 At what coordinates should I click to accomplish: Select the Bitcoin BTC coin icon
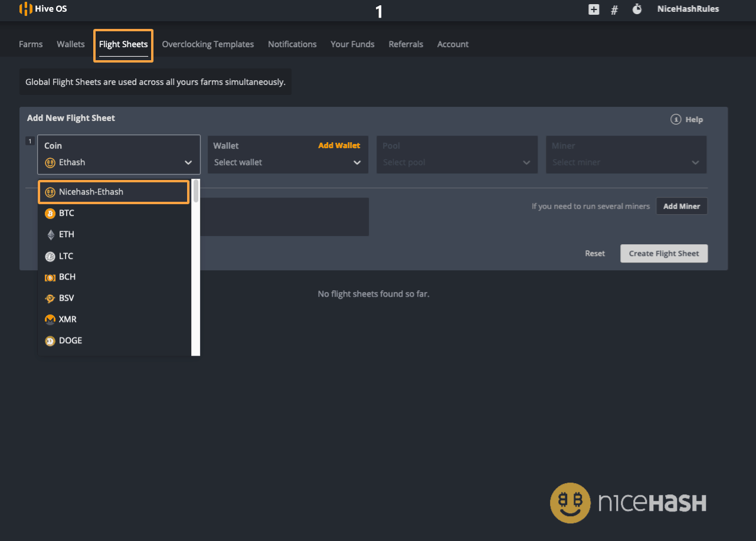pyautogui.click(x=50, y=213)
